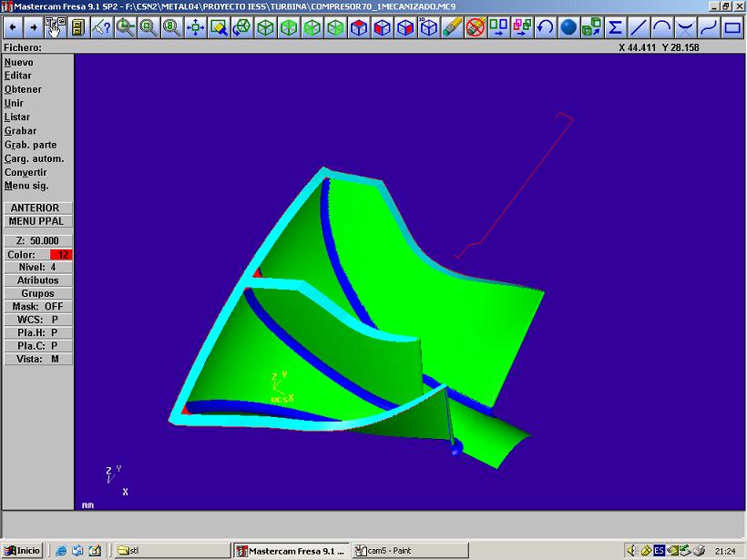The width and height of the screenshot is (747, 560).
Task: Open the Nivel: 4 level selector
Action: point(37,268)
